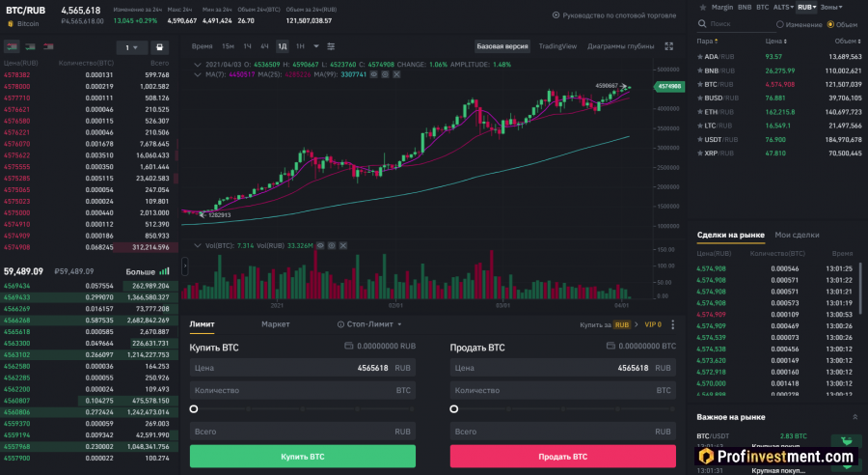Click the Цена field in Купить BTC form

[302, 368]
